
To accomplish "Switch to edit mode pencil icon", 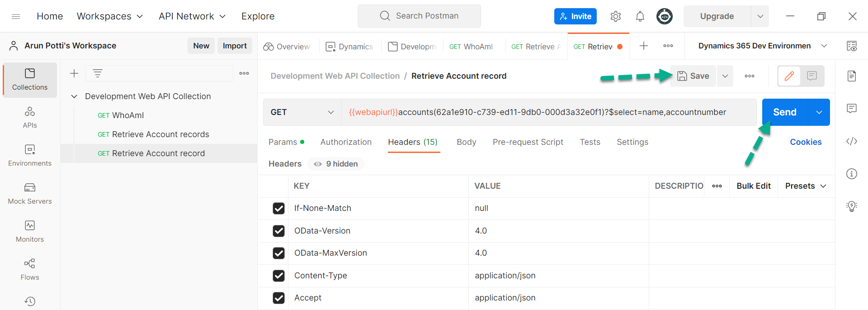I will tap(789, 76).
